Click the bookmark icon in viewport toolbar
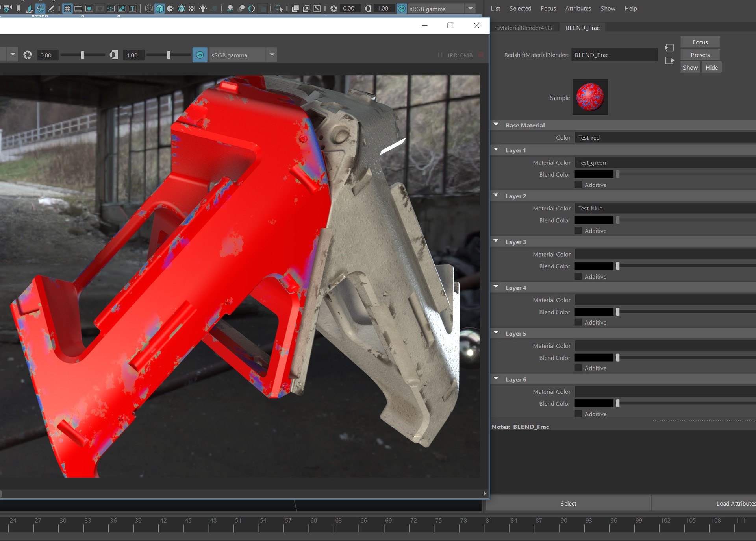The image size is (756, 541). pyautogui.click(x=19, y=8)
